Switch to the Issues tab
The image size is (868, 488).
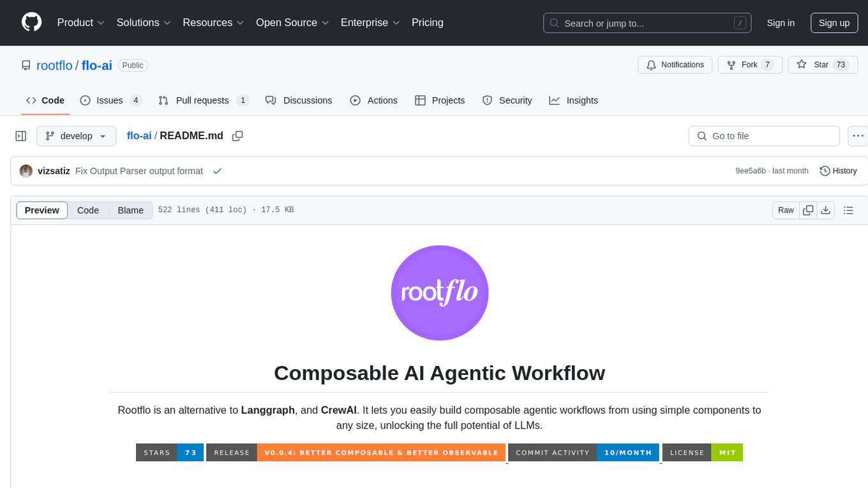point(110,100)
